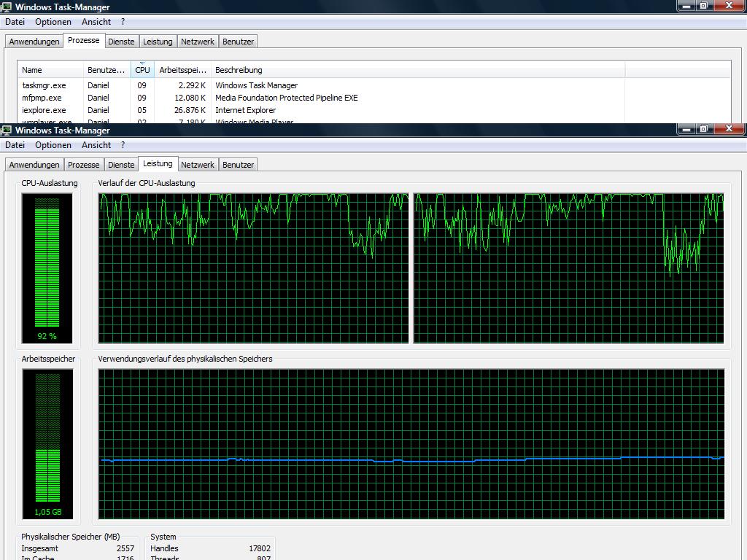Viewport: 747px width, 560px height.
Task: Switch to Benutzer tab in back window
Action: [x=238, y=42]
